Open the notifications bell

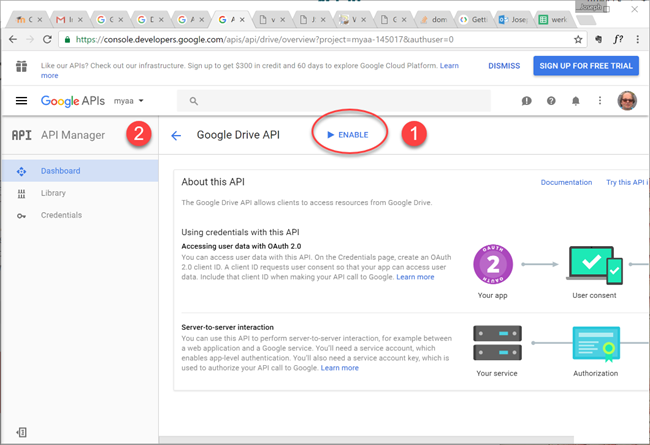click(575, 101)
